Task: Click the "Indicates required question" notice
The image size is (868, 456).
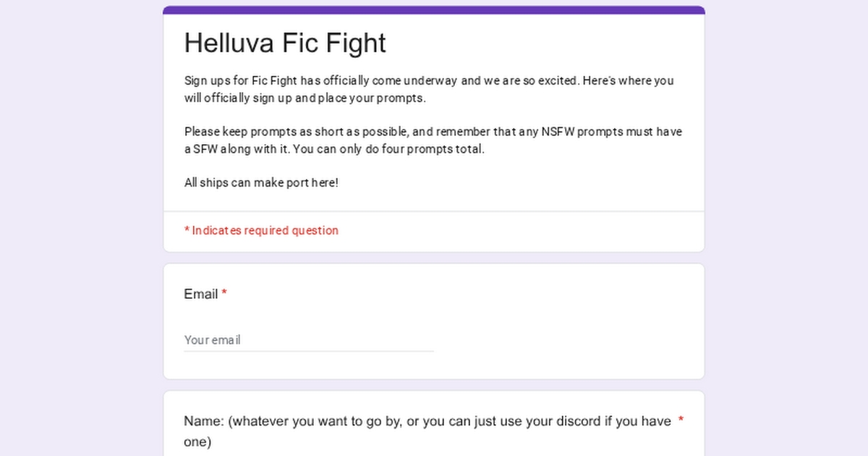Action: click(261, 230)
